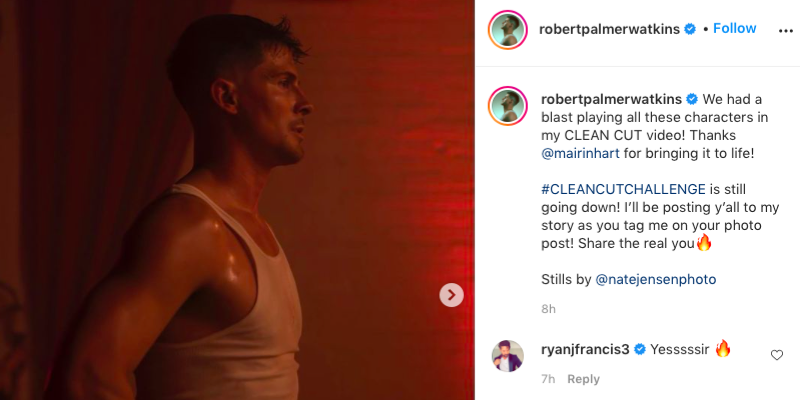Click the robertpalmerwatkins username in the caption
The image size is (800, 400).
pyautogui.click(x=610, y=100)
